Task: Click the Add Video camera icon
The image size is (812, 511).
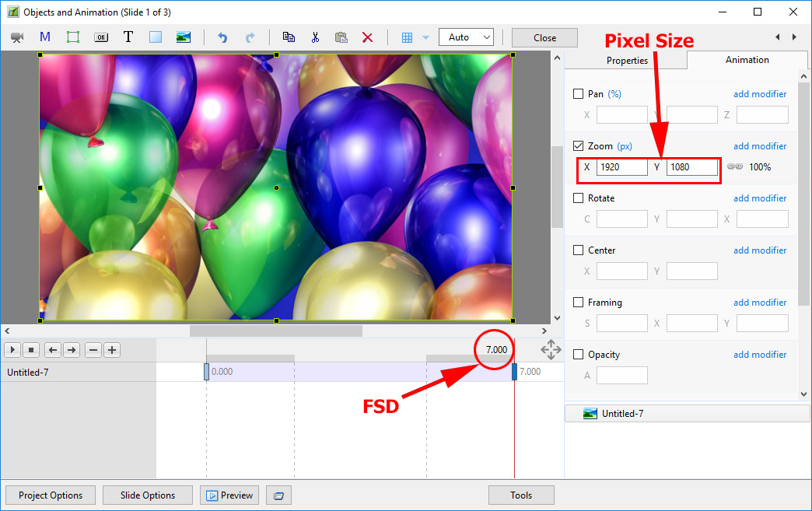Action: 17,37
